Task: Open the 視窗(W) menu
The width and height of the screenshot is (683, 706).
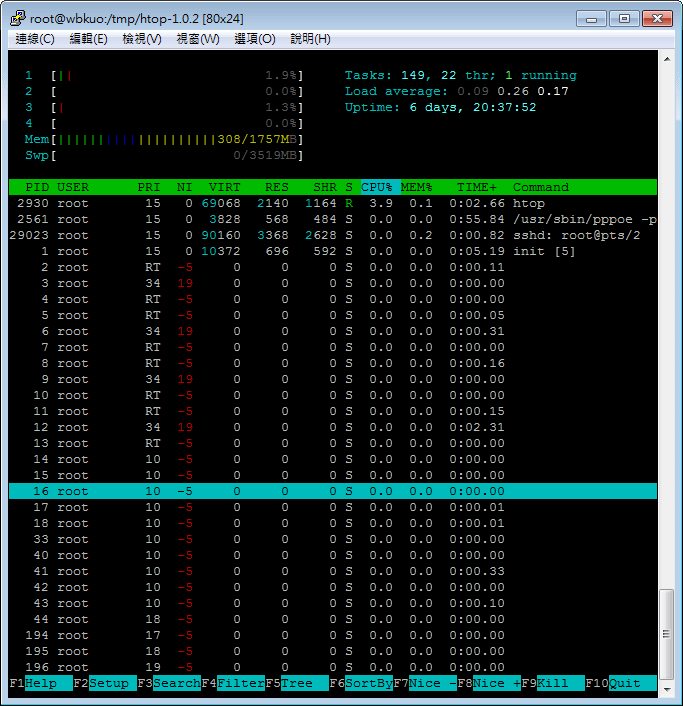Action: (198, 39)
